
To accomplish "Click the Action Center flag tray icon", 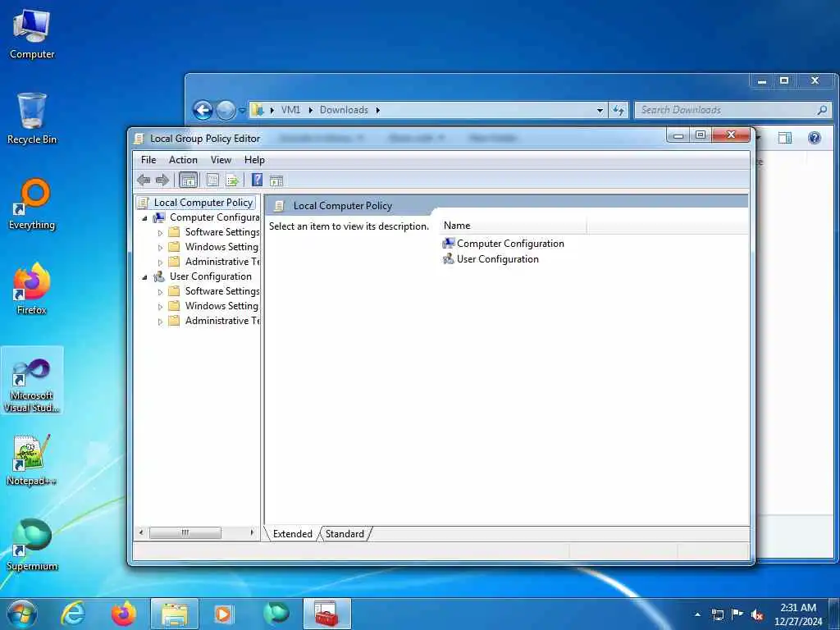I will [x=737, y=614].
